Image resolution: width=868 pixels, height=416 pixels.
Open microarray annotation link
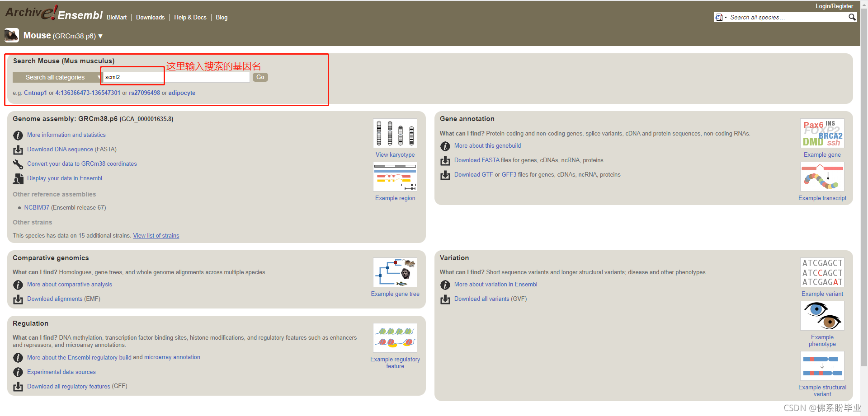pos(172,357)
